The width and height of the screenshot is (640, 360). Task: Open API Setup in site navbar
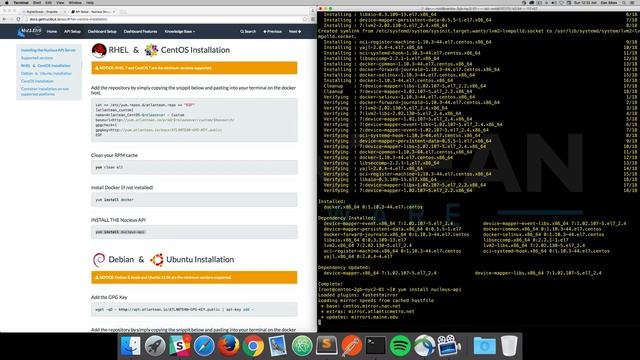pyautogui.click(x=72, y=31)
